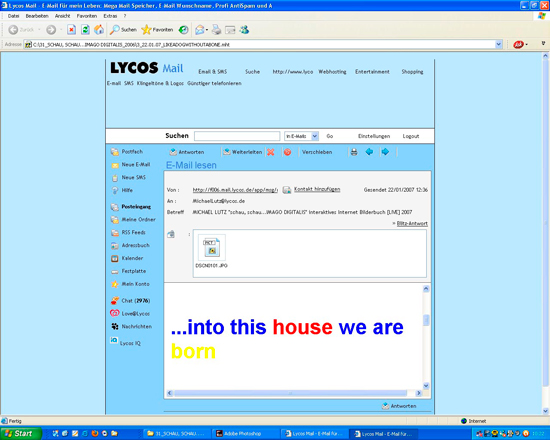
Task: Switch to Adobe Photoshop taskbar button
Action: pyautogui.click(x=246, y=434)
